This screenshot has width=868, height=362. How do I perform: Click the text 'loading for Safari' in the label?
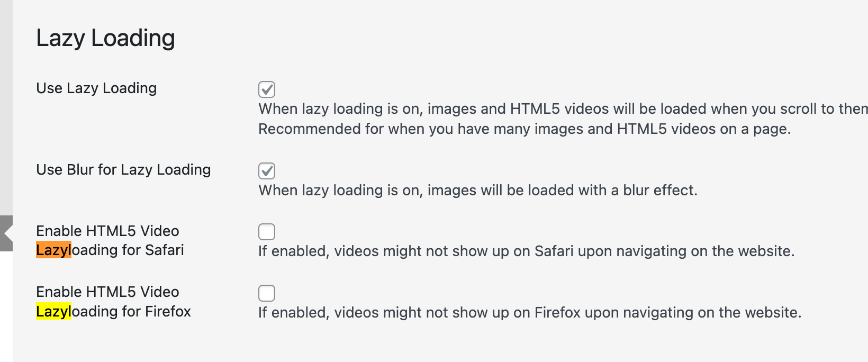pyautogui.click(x=128, y=250)
